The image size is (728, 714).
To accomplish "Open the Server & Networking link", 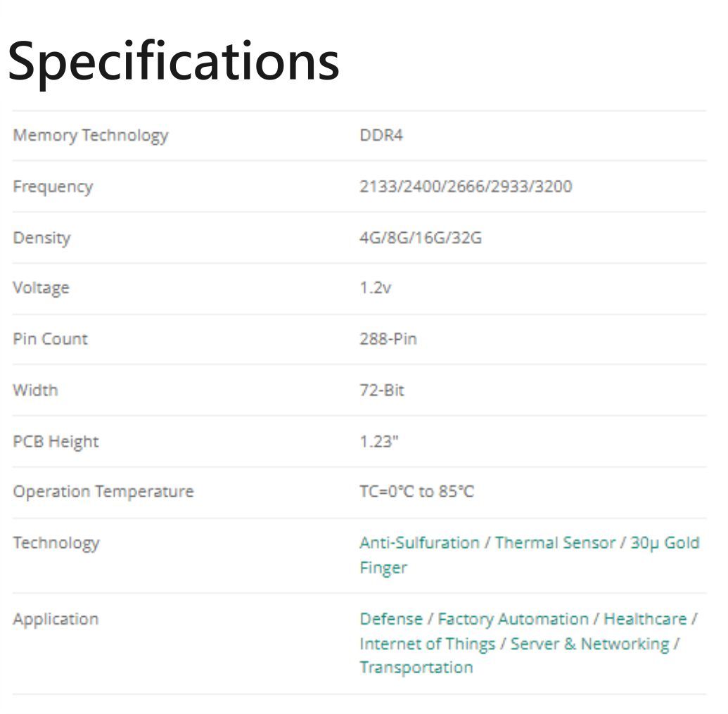I will [x=589, y=644].
